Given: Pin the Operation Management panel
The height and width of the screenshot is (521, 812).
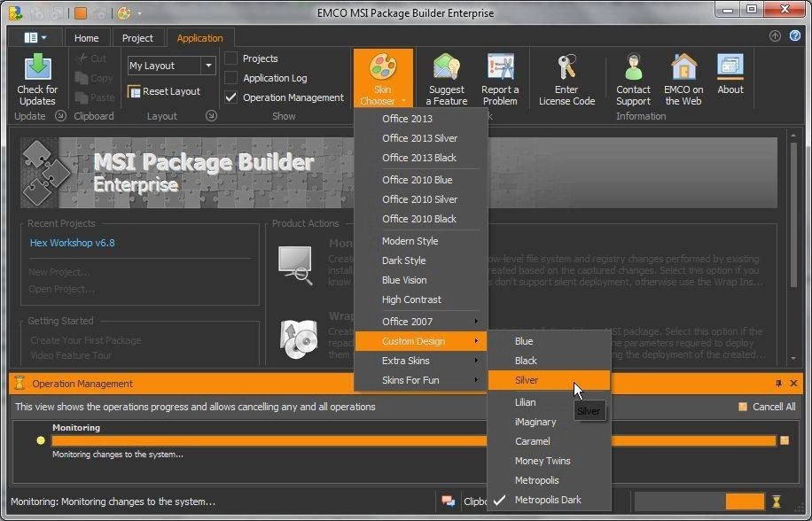Looking at the screenshot, I should 778,384.
